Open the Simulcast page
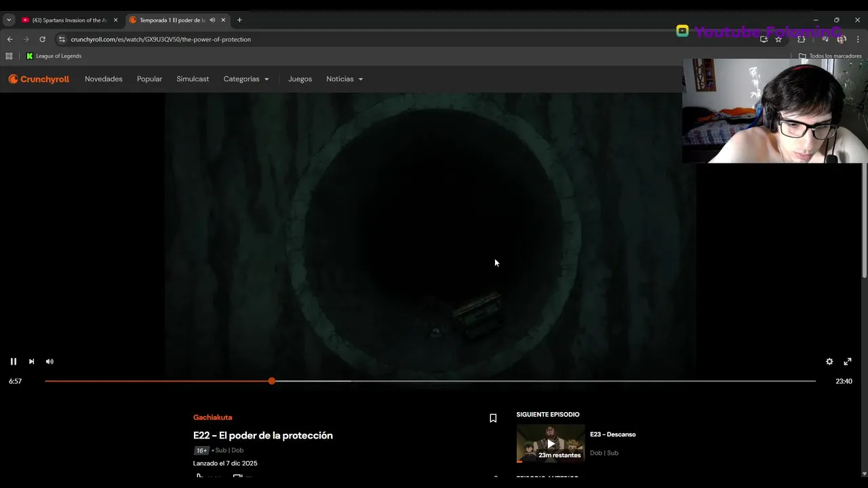 click(x=193, y=79)
